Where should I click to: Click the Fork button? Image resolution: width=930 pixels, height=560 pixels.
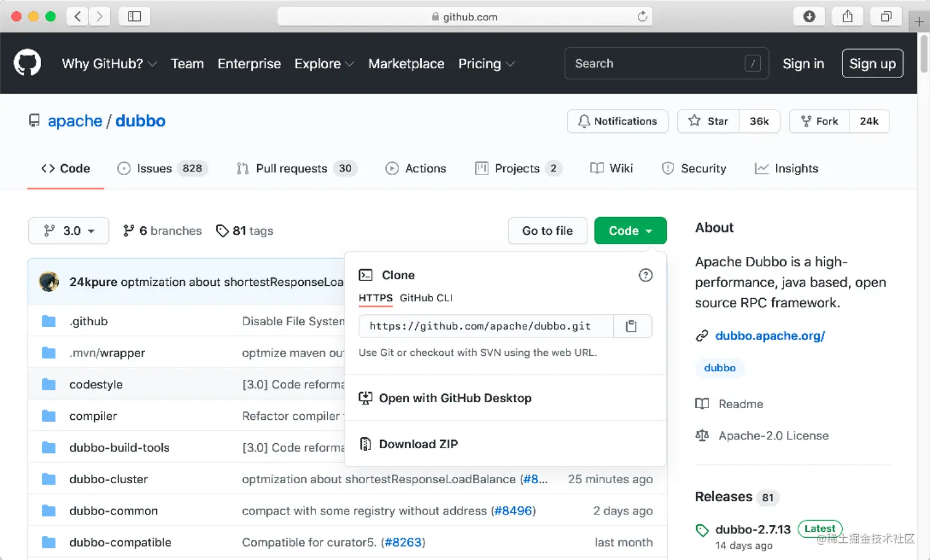pyautogui.click(x=819, y=121)
